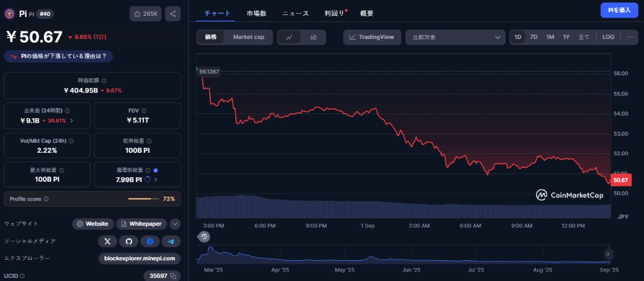
Task: Open the Facebook social link
Action: tap(150, 241)
